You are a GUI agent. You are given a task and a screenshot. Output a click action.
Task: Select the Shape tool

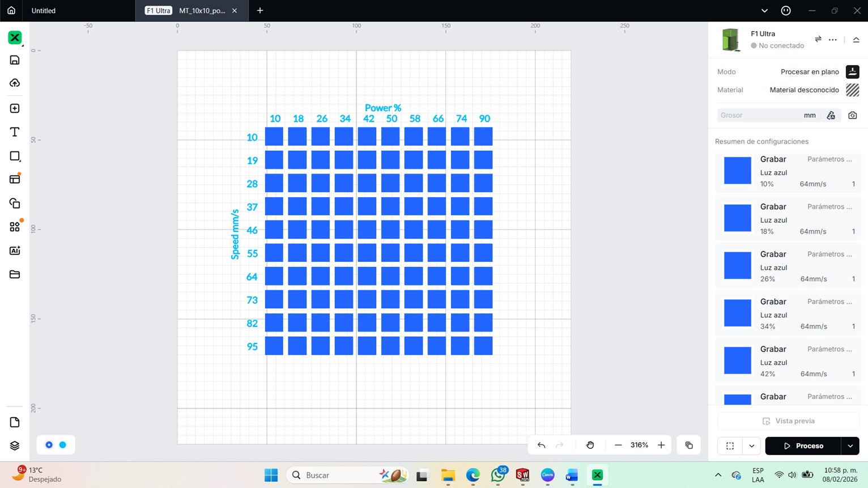(x=15, y=156)
